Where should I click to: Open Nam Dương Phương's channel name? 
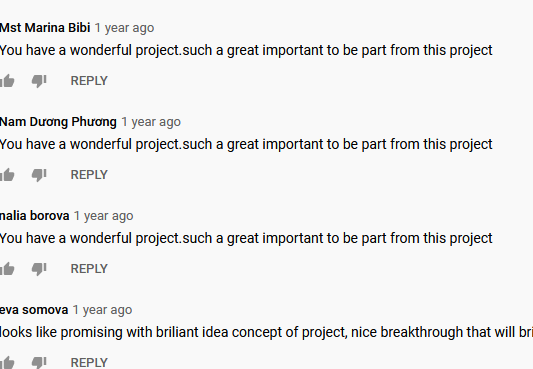pyautogui.click(x=58, y=122)
